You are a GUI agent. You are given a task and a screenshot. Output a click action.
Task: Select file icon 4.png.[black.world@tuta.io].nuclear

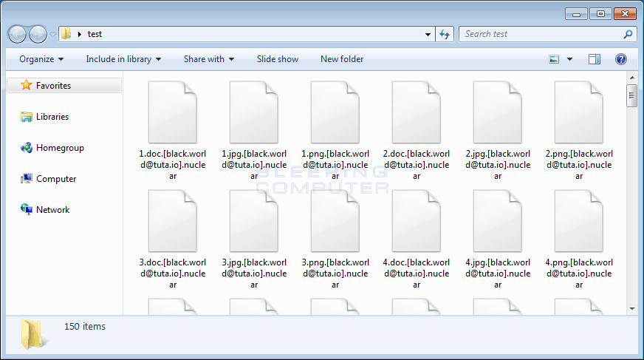[x=579, y=221]
